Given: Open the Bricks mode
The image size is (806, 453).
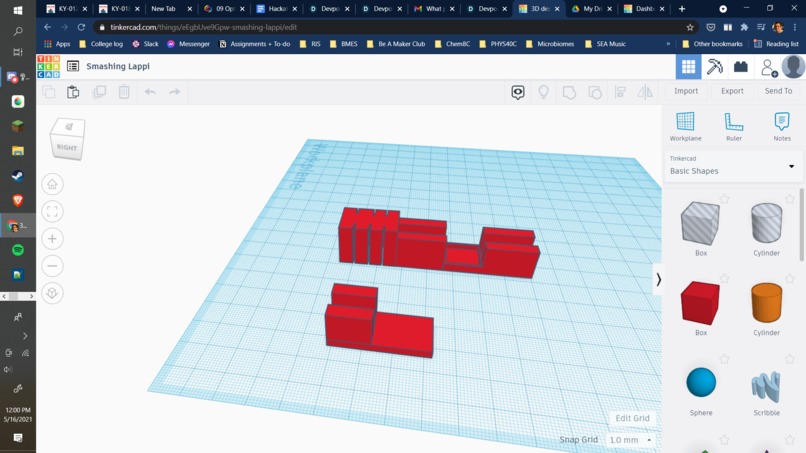Looking at the screenshot, I should tap(741, 67).
